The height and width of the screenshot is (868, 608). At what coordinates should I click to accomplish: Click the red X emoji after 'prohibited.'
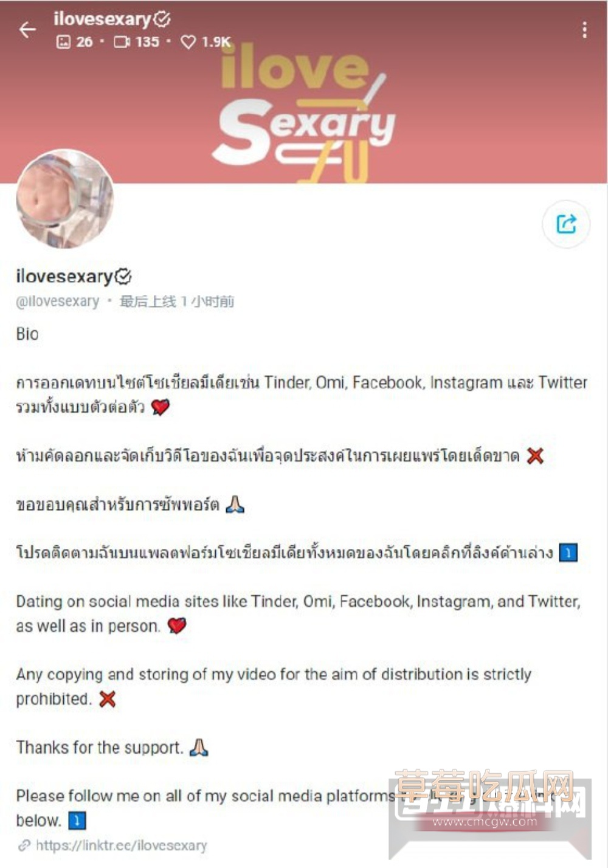click(x=108, y=700)
